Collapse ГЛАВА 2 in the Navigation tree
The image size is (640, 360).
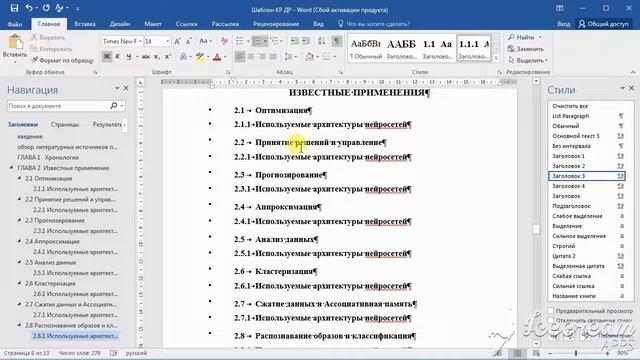tap(11, 168)
